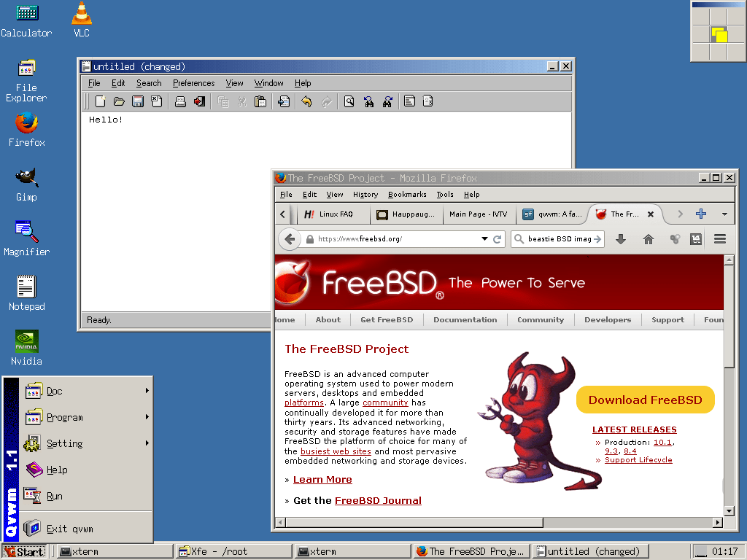
Task: Open the Magnifier desktop icon
Action: pos(27,238)
